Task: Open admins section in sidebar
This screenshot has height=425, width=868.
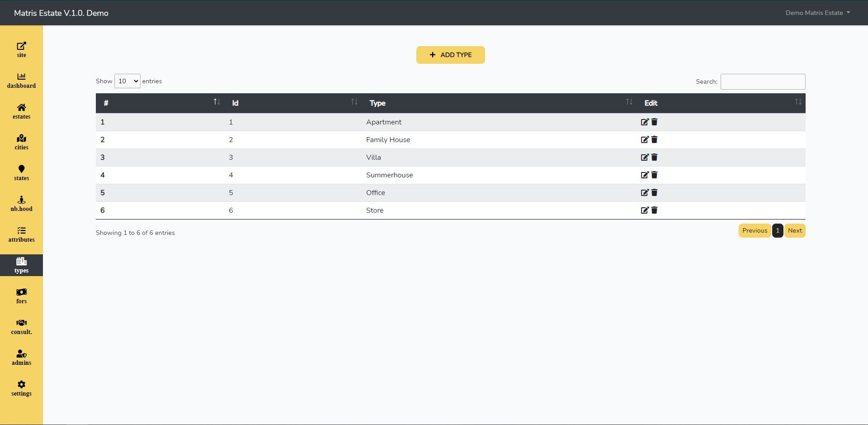Action: [x=21, y=358]
